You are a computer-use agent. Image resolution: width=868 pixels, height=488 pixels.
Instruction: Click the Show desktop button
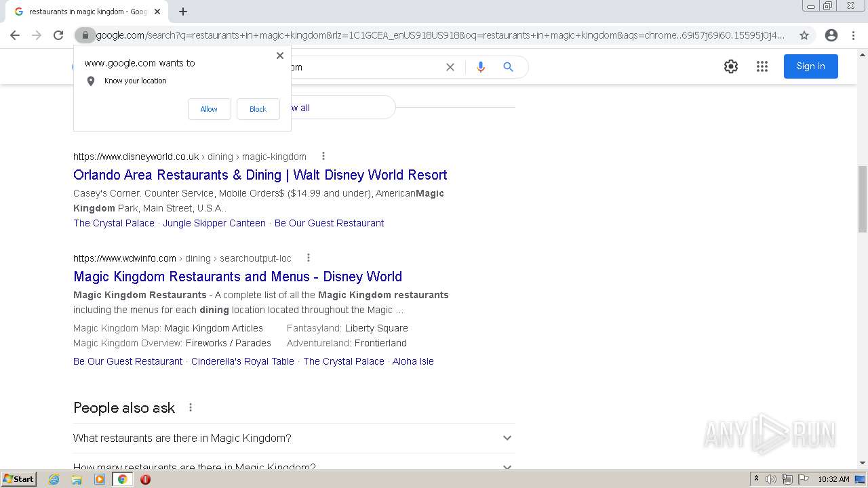click(x=861, y=479)
